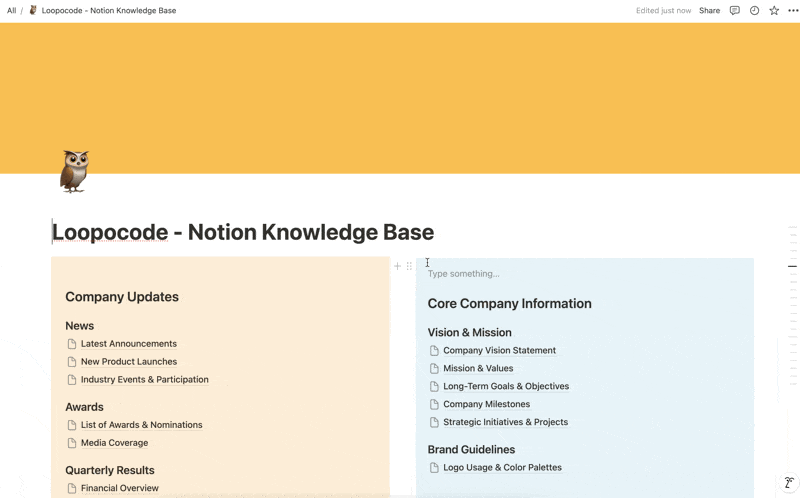
Task: Click the Company Updates heading
Action: click(x=122, y=297)
